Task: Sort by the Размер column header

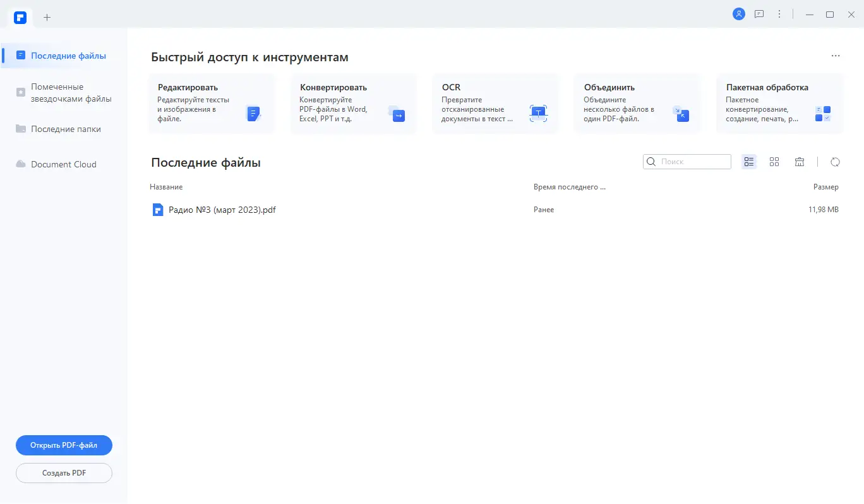Action: (x=826, y=187)
